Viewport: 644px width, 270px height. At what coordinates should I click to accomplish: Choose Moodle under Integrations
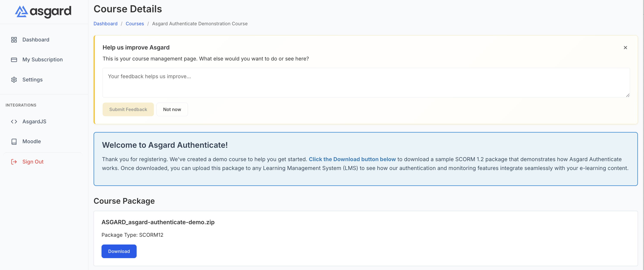click(31, 141)
